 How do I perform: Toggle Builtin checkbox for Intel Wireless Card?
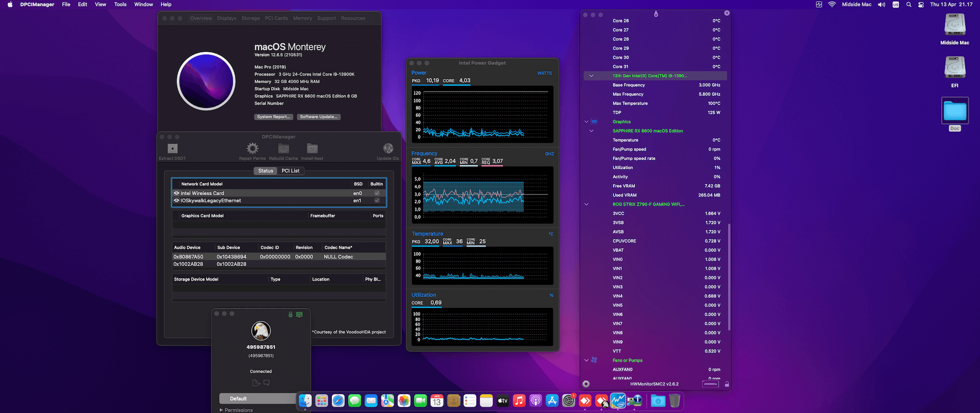(377, 193)
